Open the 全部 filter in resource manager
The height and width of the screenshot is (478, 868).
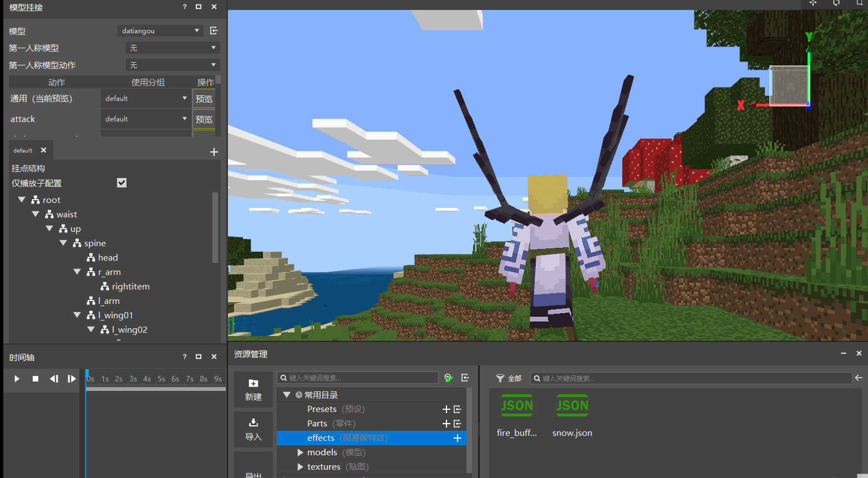pos(509,378)
